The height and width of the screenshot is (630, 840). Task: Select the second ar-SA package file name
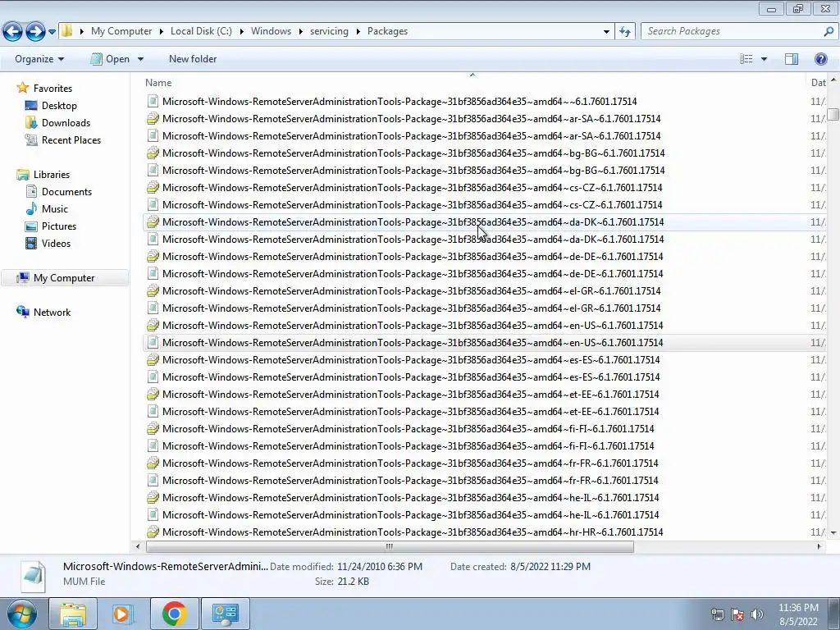412,136
